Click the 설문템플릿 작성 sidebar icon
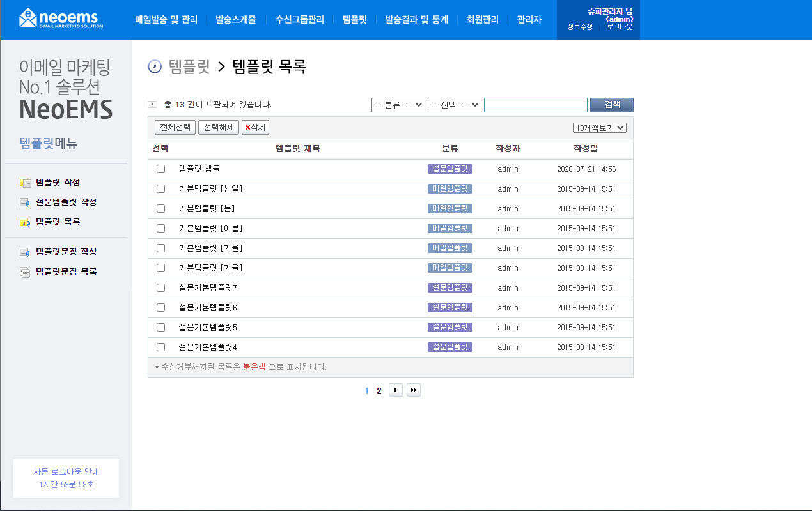812x511 pixels. [25, 202]
